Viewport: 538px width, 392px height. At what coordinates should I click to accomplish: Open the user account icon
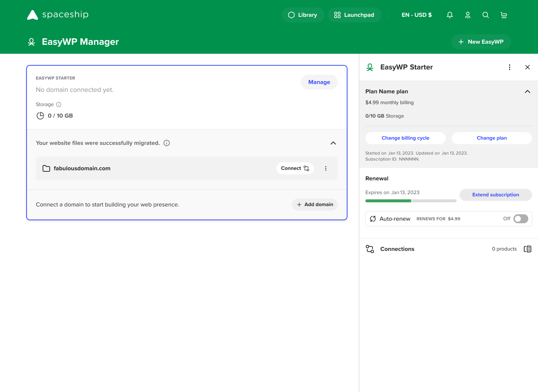tap(468, 15)
